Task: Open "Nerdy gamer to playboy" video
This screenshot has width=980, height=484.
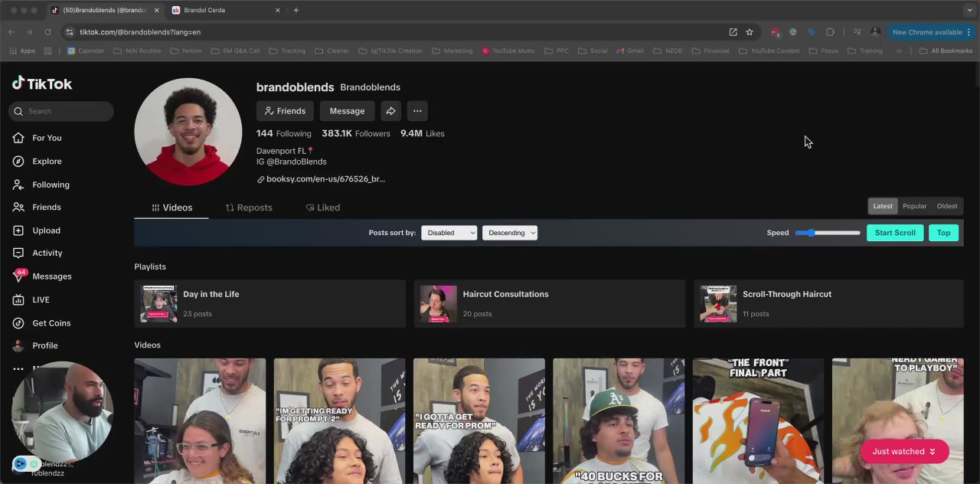Action: pos(898,421)
